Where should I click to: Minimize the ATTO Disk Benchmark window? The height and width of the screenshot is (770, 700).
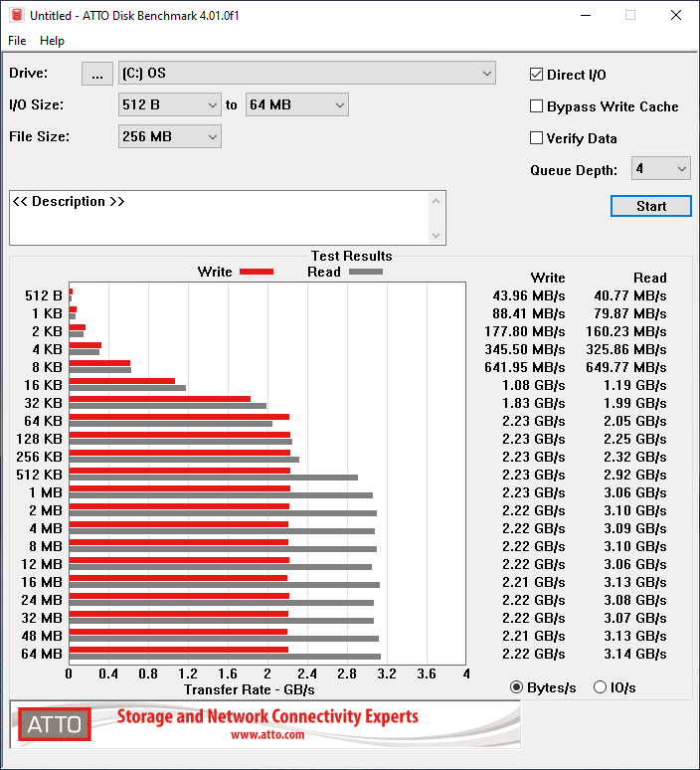(586, 15)
